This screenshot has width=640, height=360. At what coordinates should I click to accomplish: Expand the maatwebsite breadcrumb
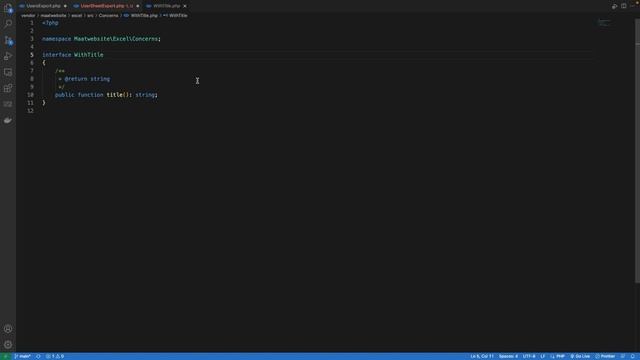click(x=53, y=16)
